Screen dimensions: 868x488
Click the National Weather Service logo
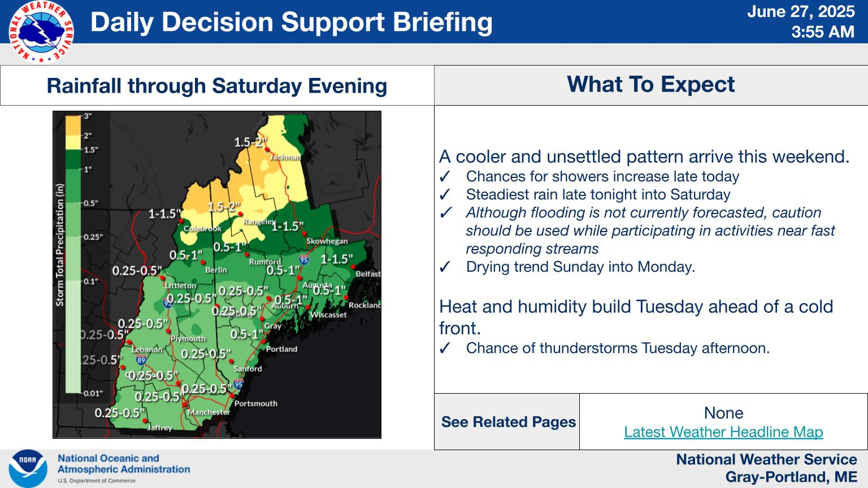click(x=41, y=32)
